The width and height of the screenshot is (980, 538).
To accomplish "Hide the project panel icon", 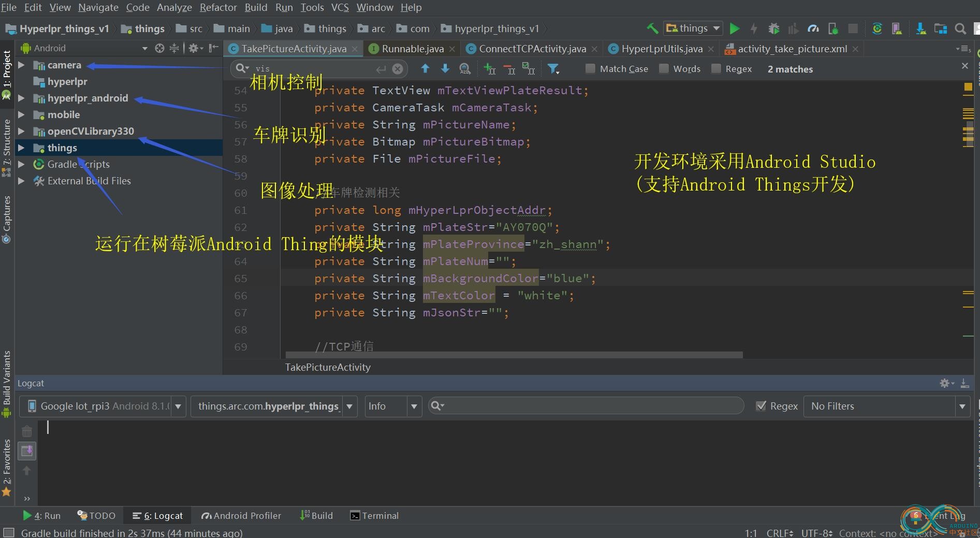I will click(213, 48).
